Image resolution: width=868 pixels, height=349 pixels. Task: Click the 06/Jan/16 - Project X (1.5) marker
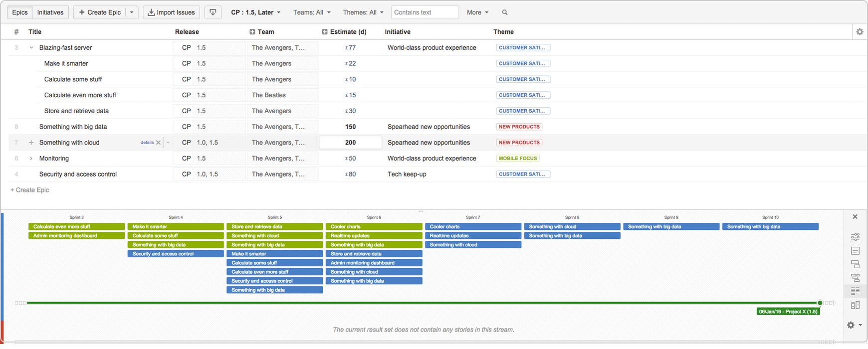tap(788, 312)
